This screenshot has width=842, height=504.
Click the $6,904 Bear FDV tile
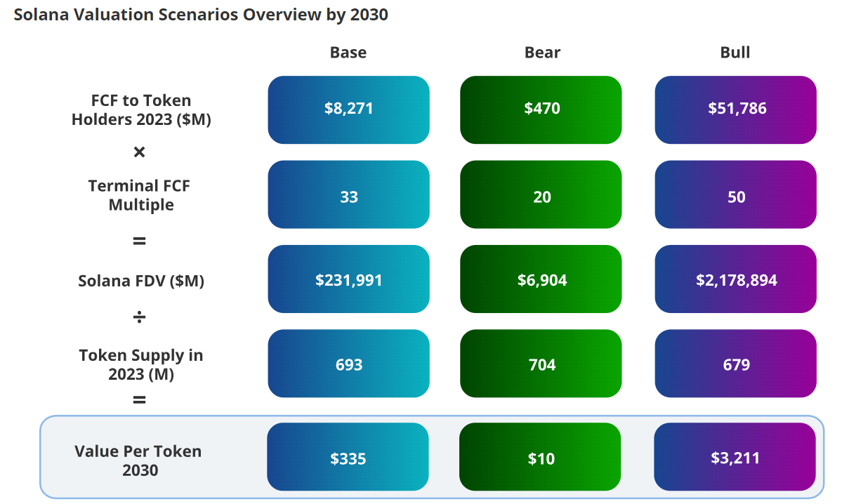coord(541,279)
